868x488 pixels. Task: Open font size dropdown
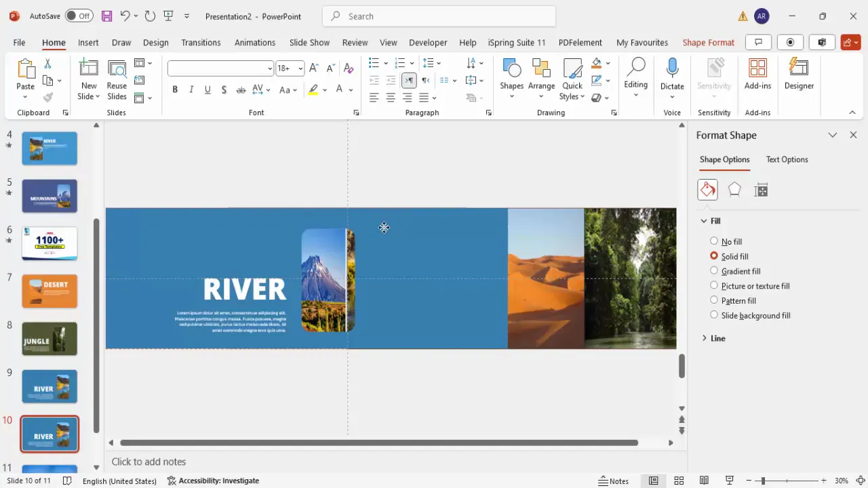(x=300, y=68)
